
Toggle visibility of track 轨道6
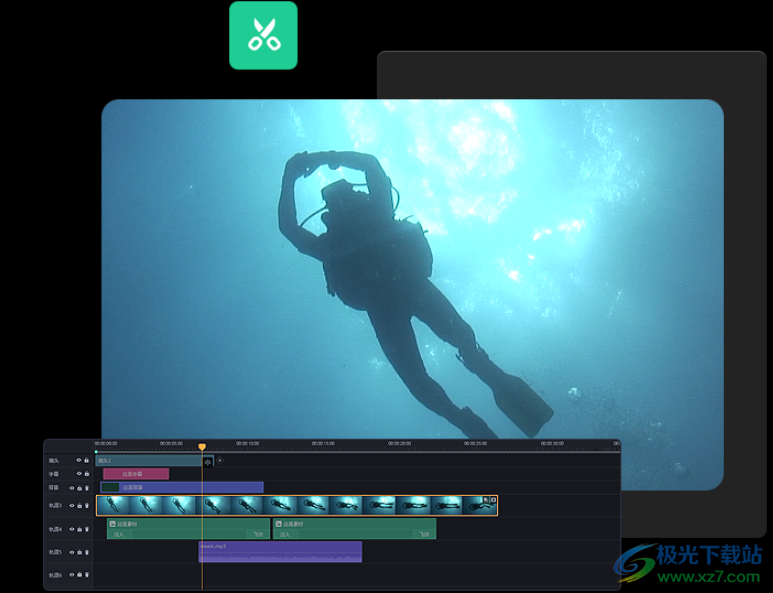[72, 575]
